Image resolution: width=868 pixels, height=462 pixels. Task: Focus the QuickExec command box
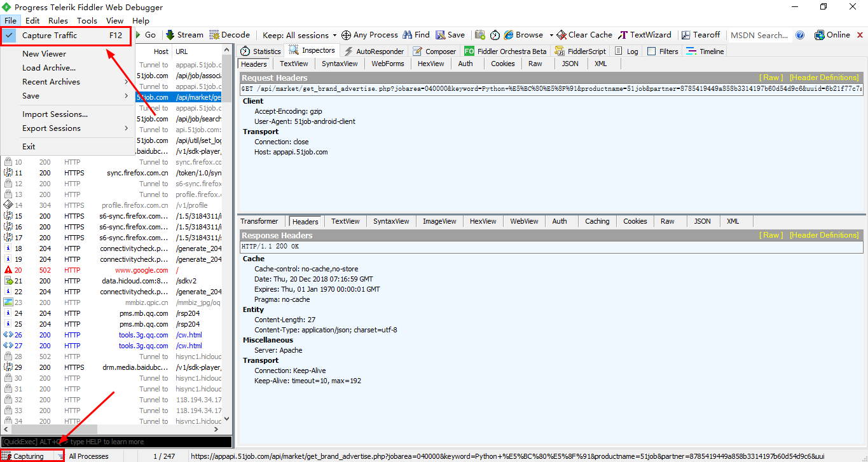tap(116, 442)
